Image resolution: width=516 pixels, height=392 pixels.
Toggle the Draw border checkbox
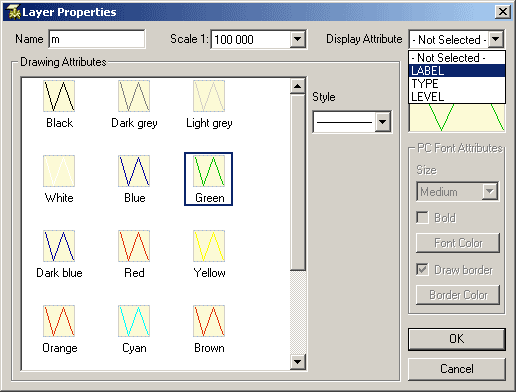423,269
